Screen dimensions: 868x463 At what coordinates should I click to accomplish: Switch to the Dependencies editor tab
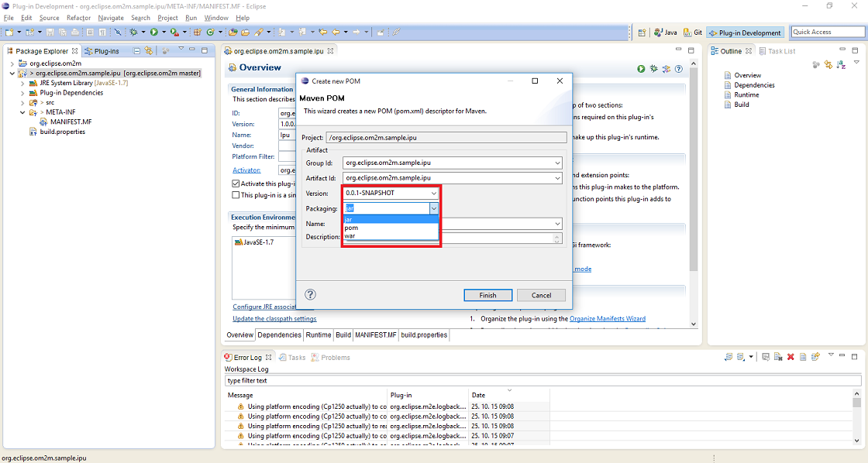pos(279,334)
